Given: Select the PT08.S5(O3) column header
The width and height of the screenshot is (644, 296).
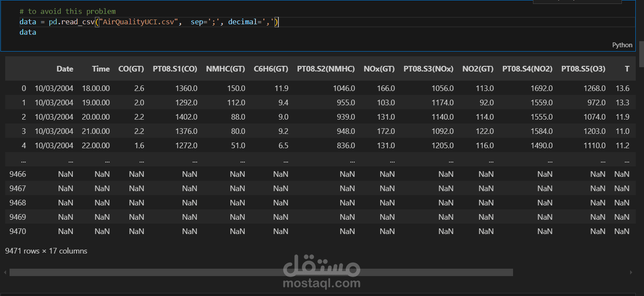Looking at the screenshot, I should 583,69.
